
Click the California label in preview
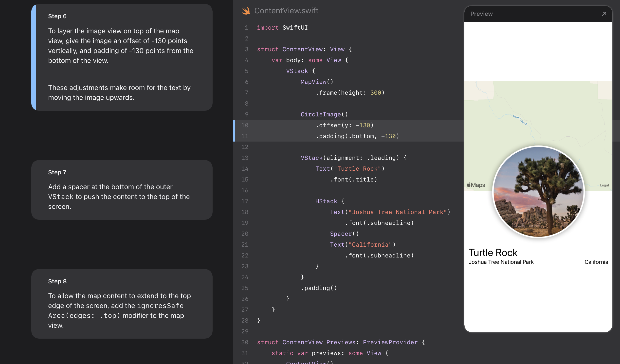(x=596, y=262)
